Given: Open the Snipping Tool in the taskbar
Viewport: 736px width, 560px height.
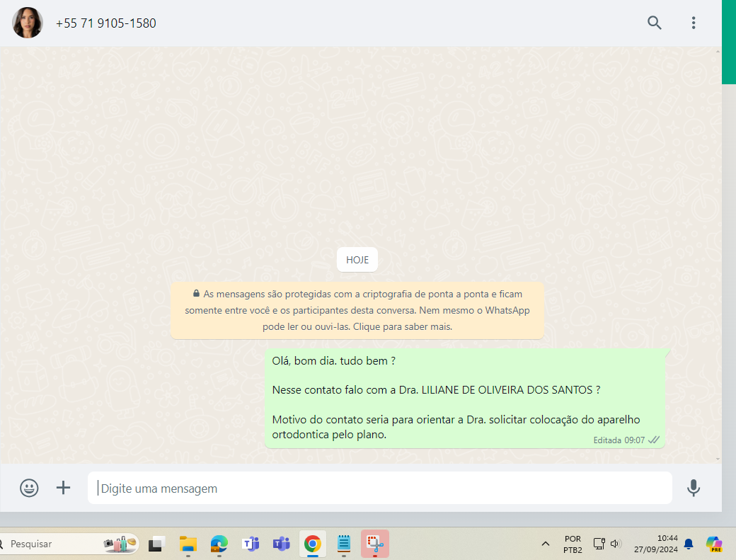Looking at the screenshot, I should pos(375,544).
